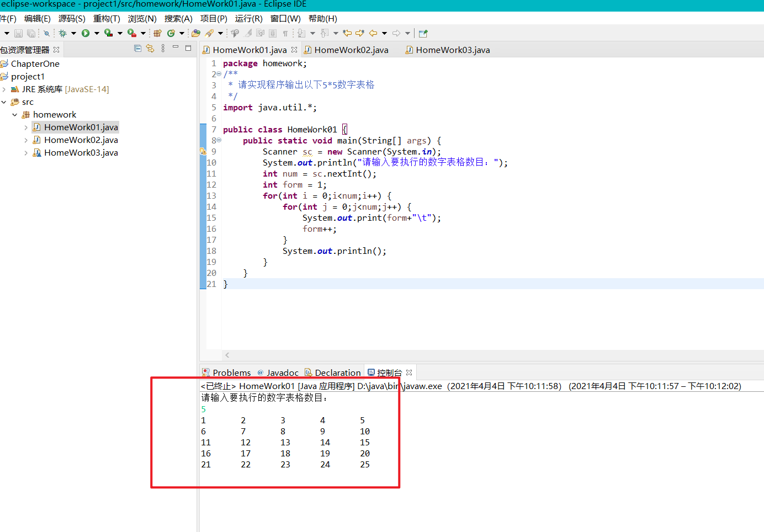Close the 控制台 console tab
Screen dimensions: 764x532
409,373
